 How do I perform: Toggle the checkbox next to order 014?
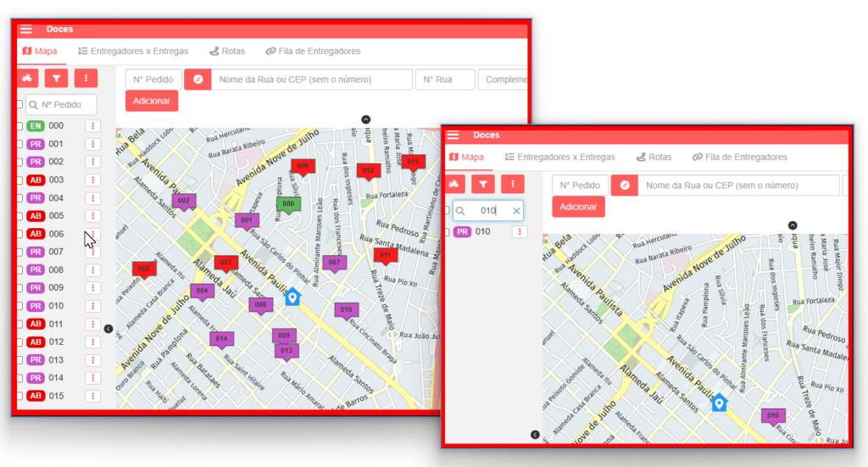pyautogui.click(x=19, y=378)
